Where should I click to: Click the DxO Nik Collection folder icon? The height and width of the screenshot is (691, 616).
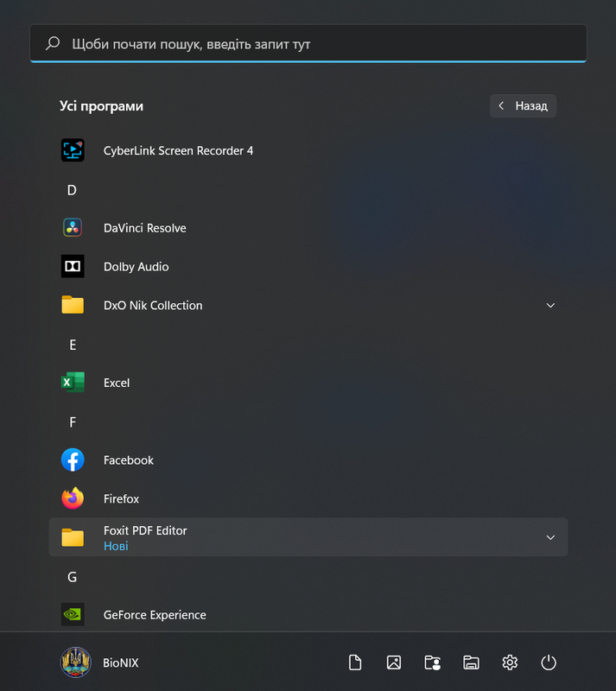pos(73,305)
